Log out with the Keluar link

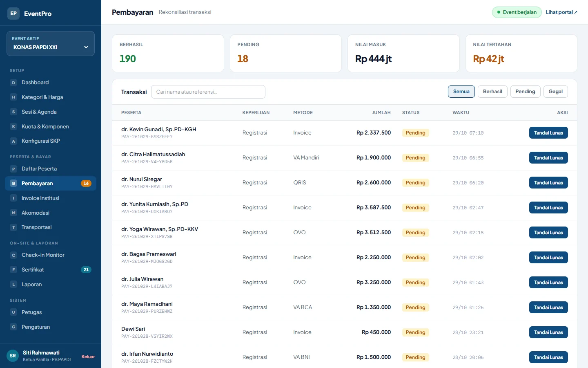click(x=88, y=357)
